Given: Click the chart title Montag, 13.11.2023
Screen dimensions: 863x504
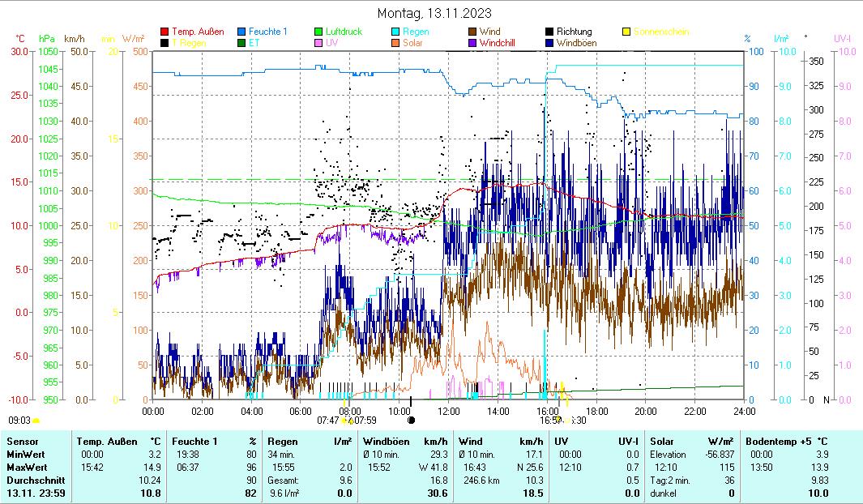Looking at the screenshot, I should (x=434, y=13).
